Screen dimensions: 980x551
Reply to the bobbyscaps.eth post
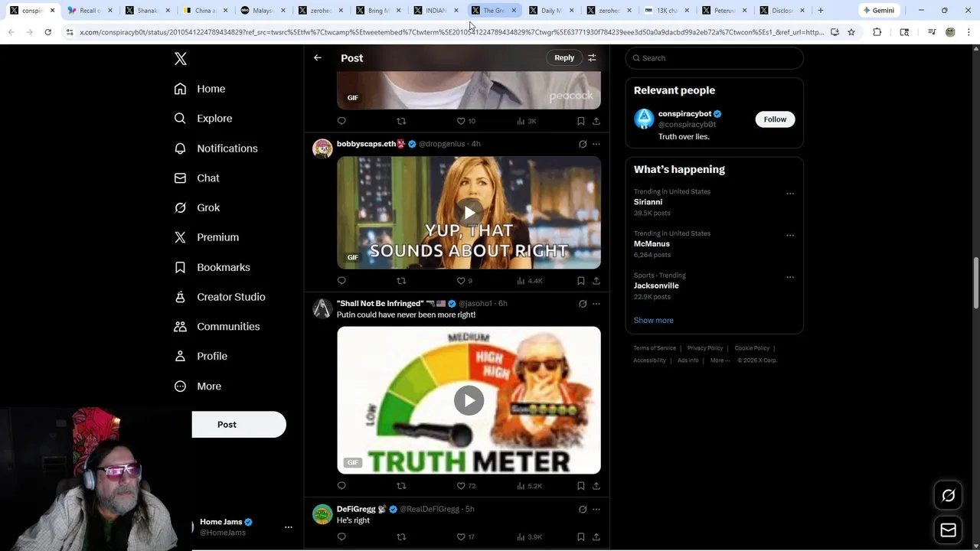coord(341,281)
